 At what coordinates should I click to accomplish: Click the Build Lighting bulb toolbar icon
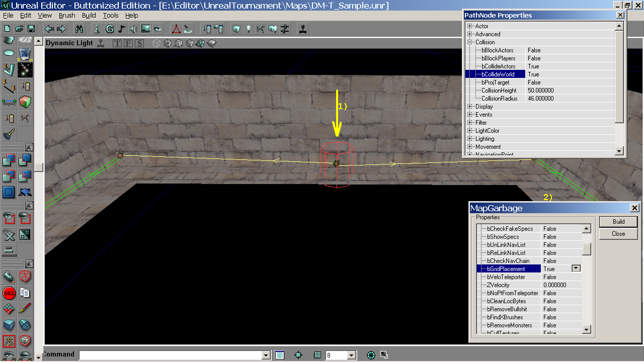click(249, 29)
